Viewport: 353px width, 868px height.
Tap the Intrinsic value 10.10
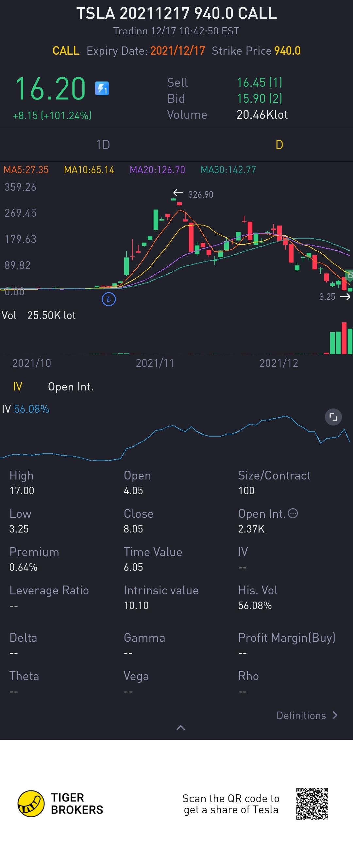136,606
